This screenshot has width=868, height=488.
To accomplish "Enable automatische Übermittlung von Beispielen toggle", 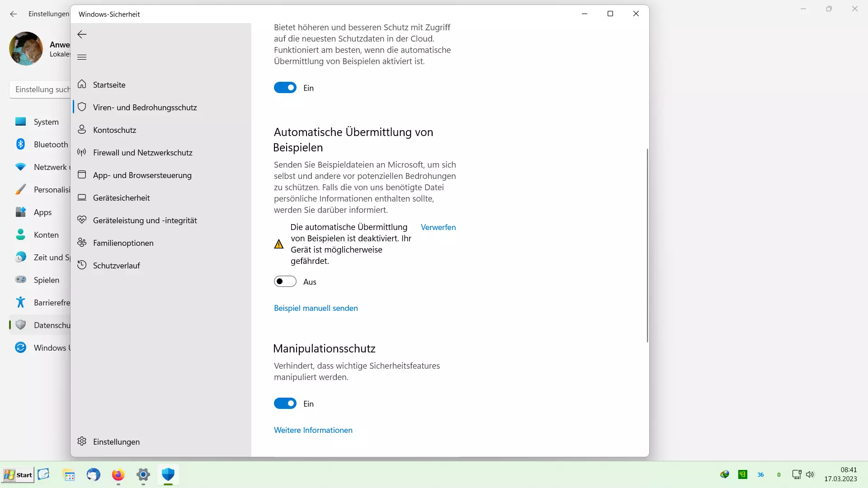I will [285, 282].
